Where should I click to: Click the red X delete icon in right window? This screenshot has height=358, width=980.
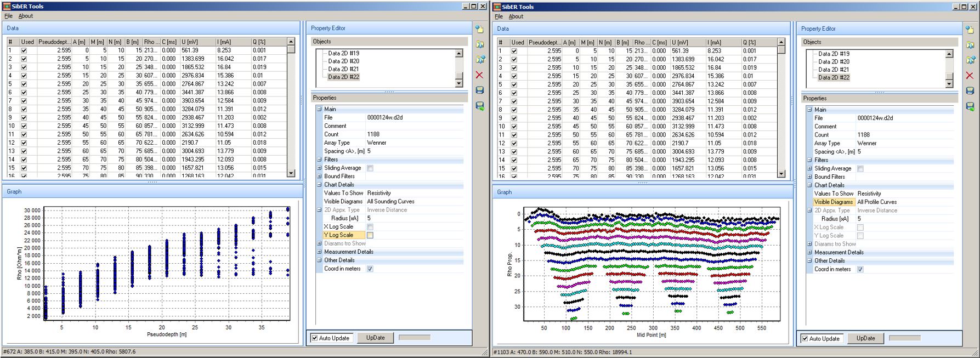point(970,75)
